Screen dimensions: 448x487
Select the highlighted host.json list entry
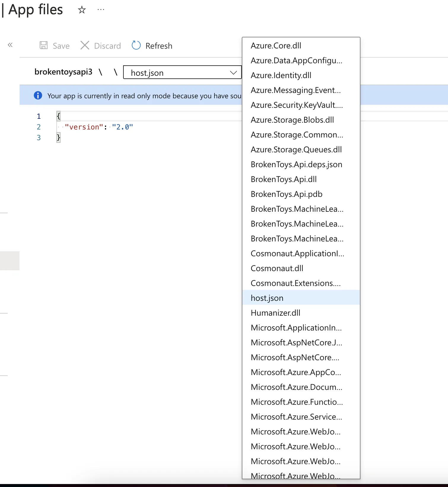267,298
